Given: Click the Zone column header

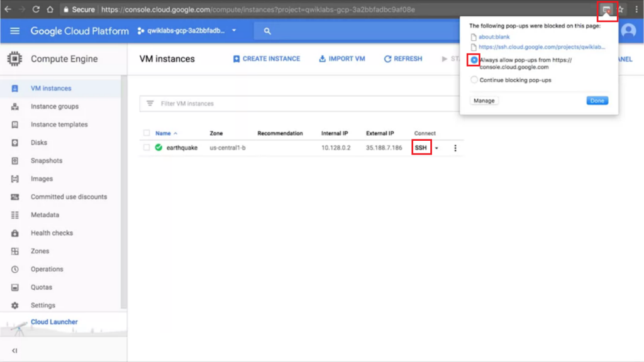Looking at the screenshot, I should [x=216, y=133].
